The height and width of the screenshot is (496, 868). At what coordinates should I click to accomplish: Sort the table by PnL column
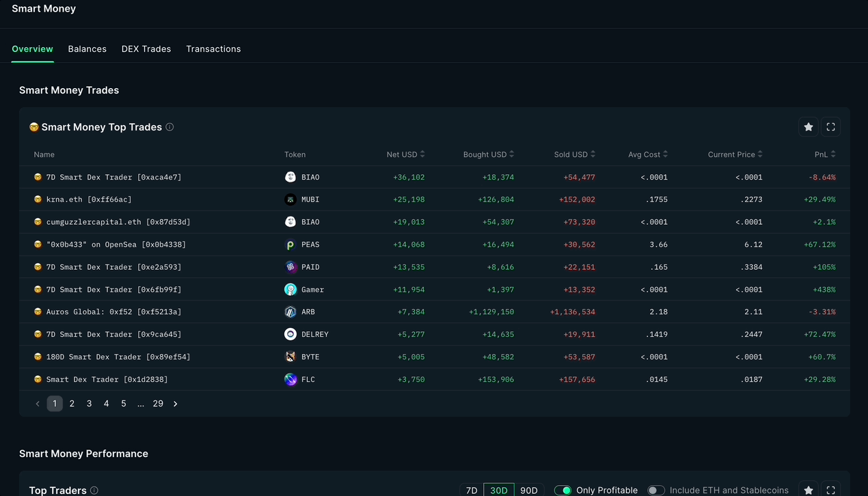point(824,154)
